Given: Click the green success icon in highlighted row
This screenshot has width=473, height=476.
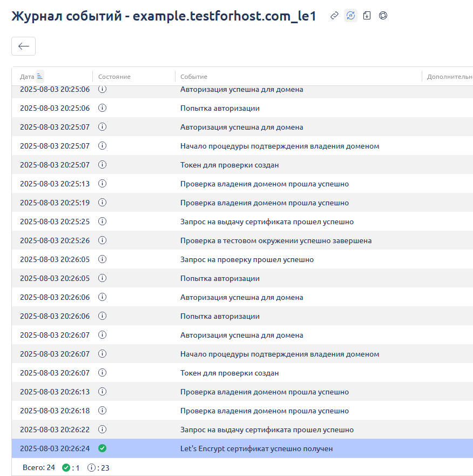Looking at the screenshot, I should pos(102,448).
